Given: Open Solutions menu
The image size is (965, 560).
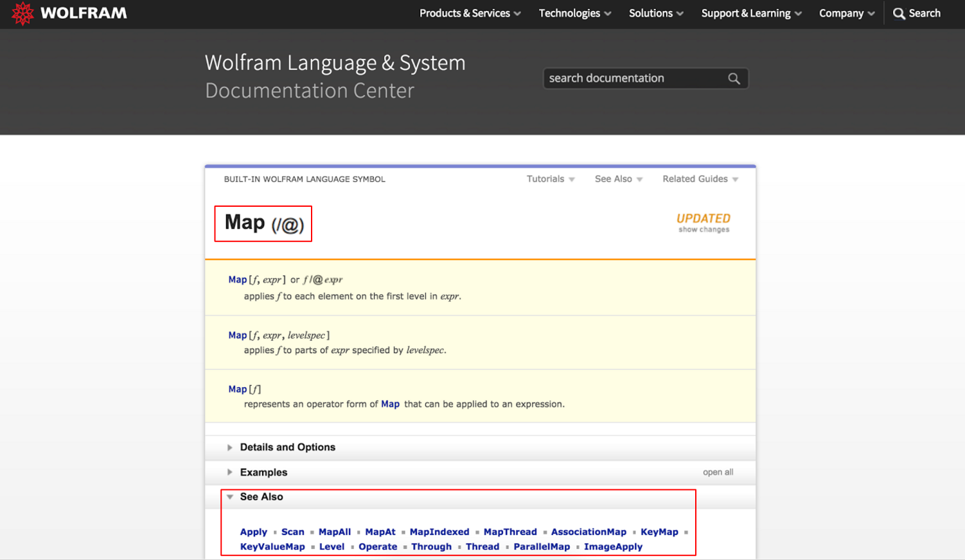Looking at the screenshot, I should point(656,13).
